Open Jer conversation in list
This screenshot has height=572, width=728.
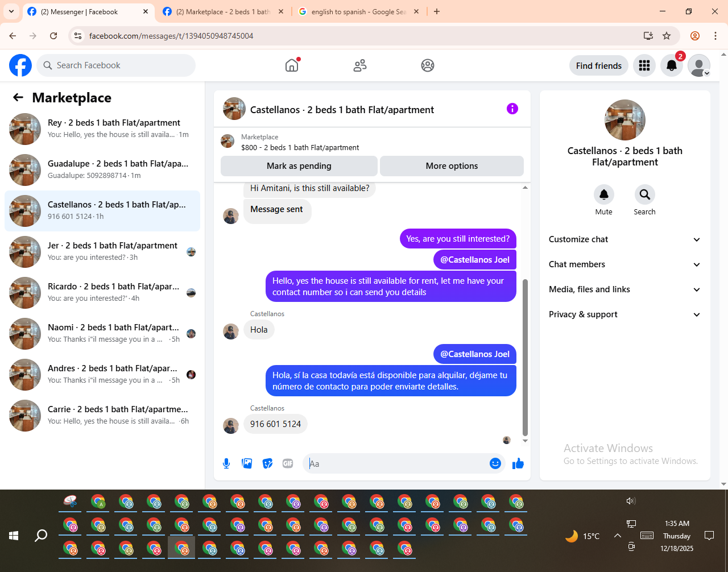[102, 252]
